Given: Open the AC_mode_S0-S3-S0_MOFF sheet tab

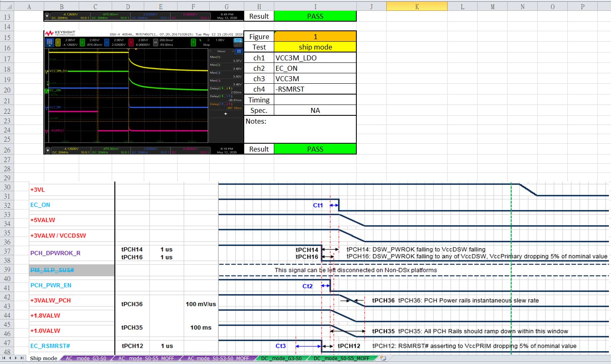Looking at the screenshot, I should [218, 358].
